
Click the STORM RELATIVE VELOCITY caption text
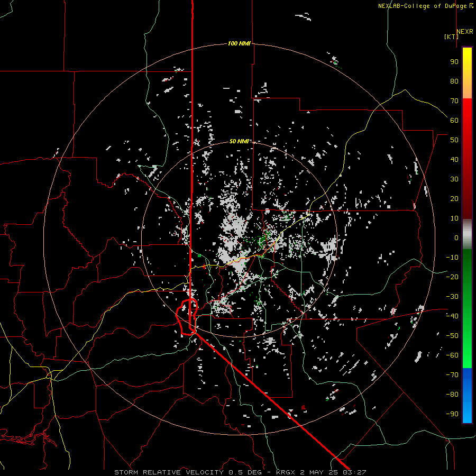[x=169, y=472]
